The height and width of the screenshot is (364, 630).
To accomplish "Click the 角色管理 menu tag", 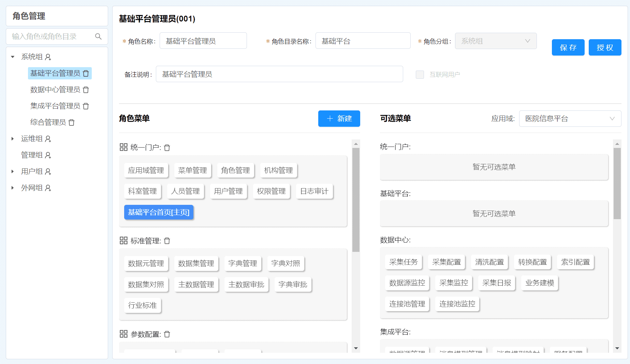I will click(x=235, y=170).
